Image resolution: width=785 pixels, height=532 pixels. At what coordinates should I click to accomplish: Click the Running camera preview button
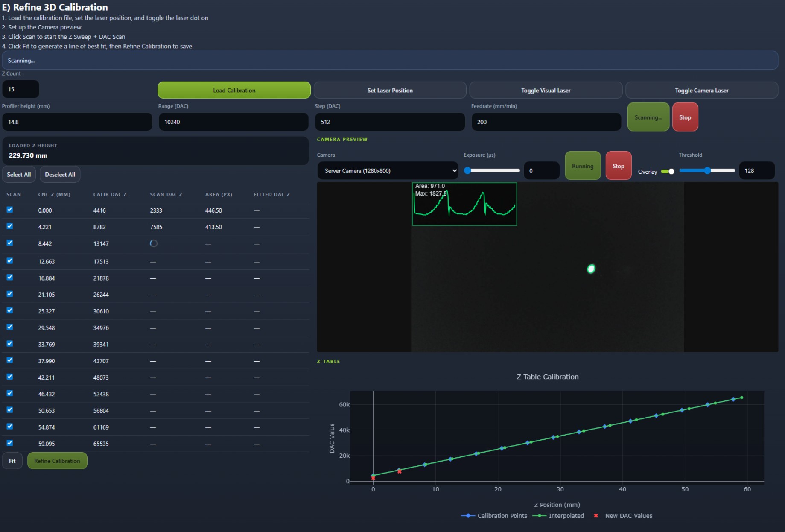[x=583, y=166]
